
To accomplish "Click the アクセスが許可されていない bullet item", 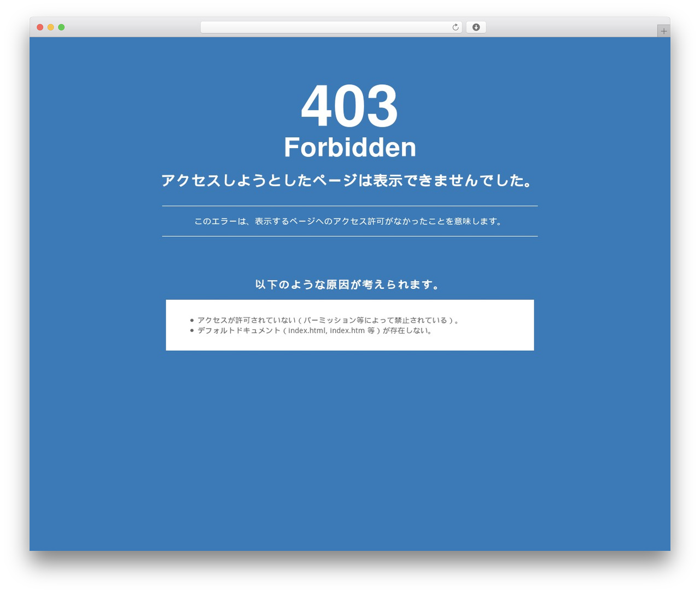I will point(329,320).
